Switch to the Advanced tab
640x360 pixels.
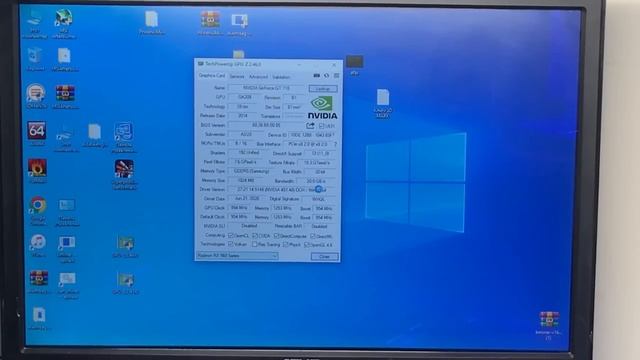(x=258, y=77)
